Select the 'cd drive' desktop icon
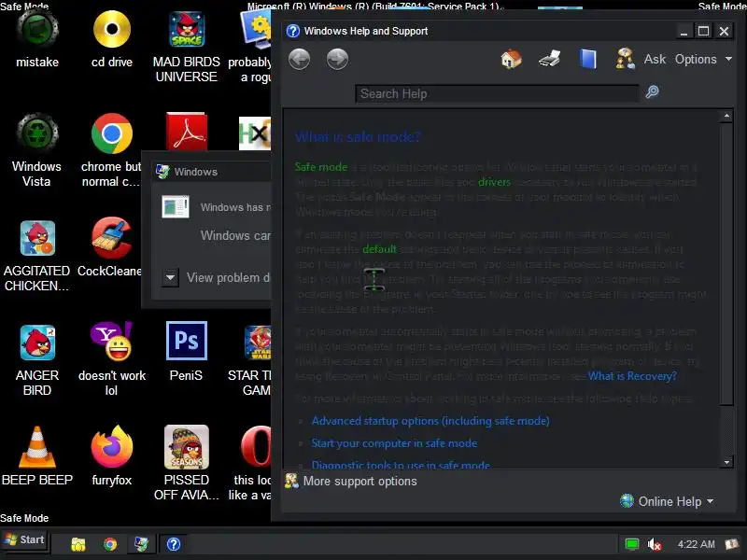Viewport: 747px width, 560px height. point(112,39)
